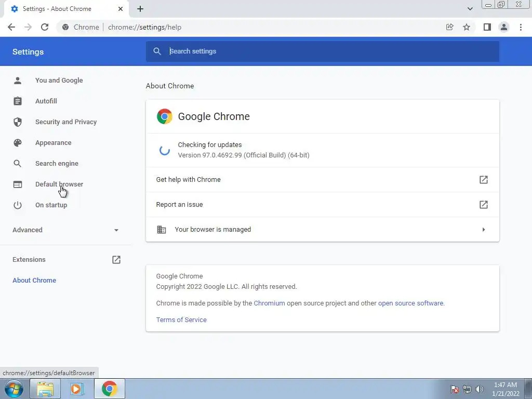Reload the settings page
This screenshot has width=532, height=399.
[45, 27]
